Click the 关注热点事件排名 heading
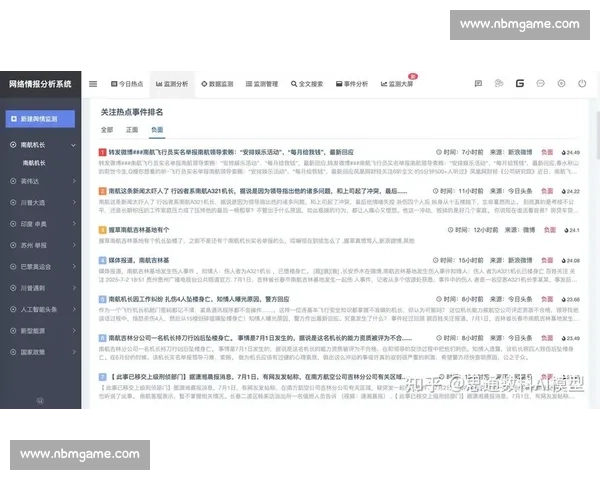This screenshot has width=600, height=480. click(132, 112)
